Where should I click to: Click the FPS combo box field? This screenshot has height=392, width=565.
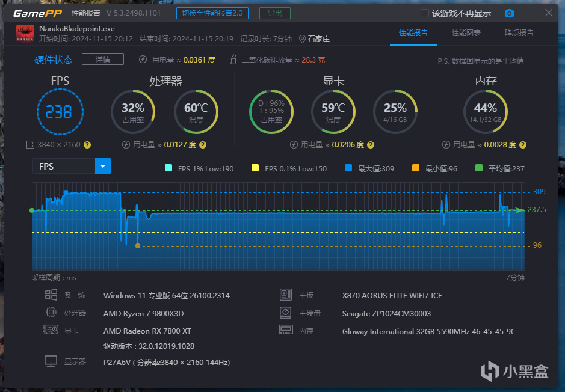click(x=72, y=166)
